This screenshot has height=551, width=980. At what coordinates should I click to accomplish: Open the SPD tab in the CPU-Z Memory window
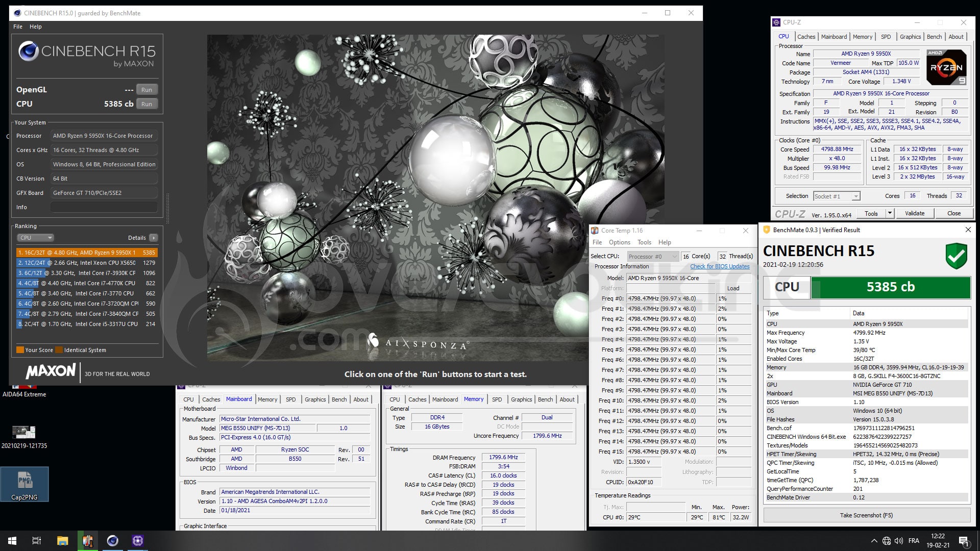pos(497,399)
